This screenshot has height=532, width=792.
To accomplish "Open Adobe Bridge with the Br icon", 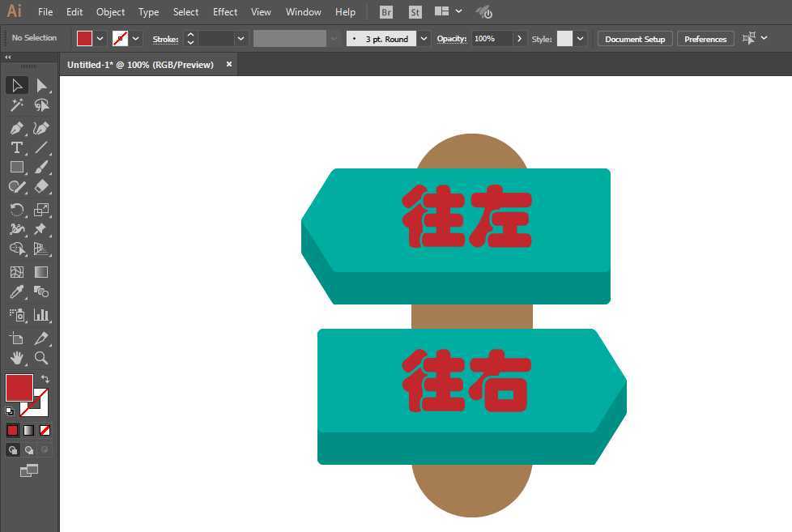I will coord(385,11).
